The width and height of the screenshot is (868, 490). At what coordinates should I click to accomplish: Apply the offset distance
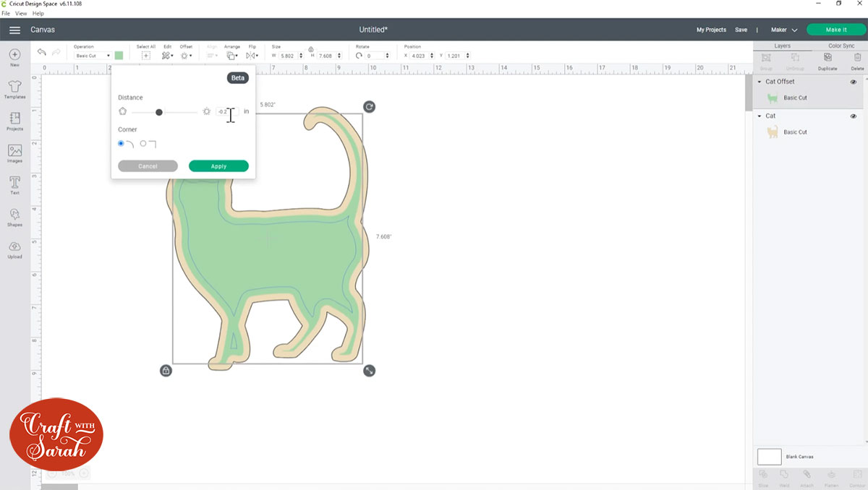click(x=218, y=166)
